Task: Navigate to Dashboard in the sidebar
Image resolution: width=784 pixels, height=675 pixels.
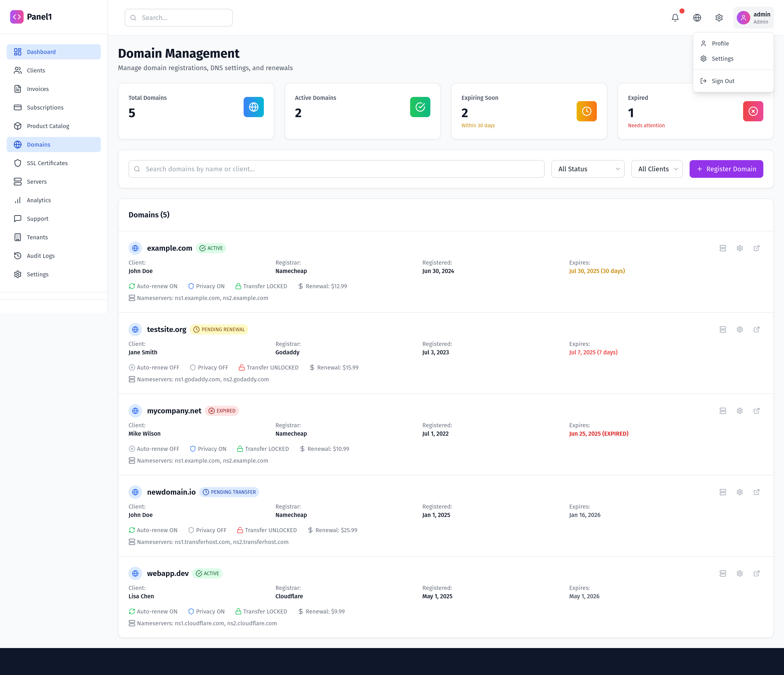Action: pyautogui.click(x=41, y=51)
